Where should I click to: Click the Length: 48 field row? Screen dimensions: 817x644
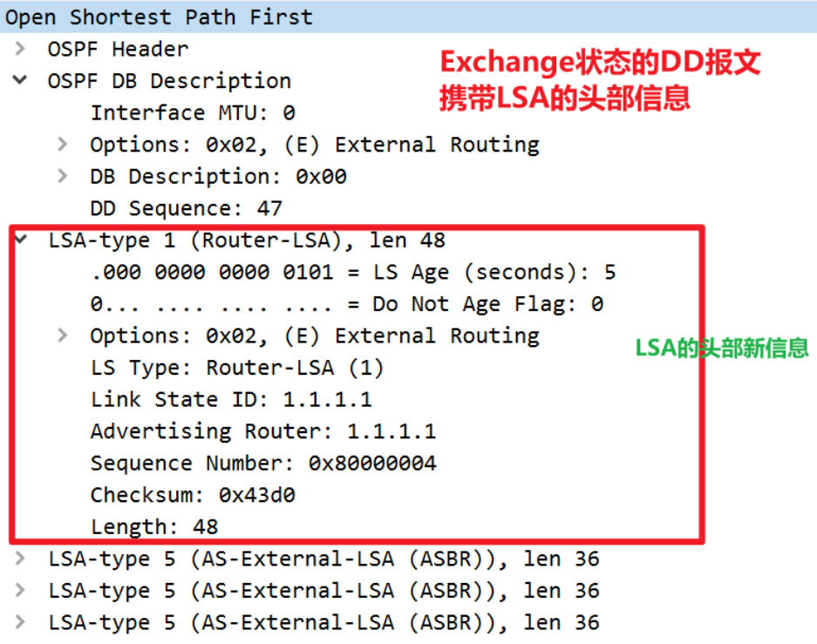pyautogui.click(x=153, y=526)
